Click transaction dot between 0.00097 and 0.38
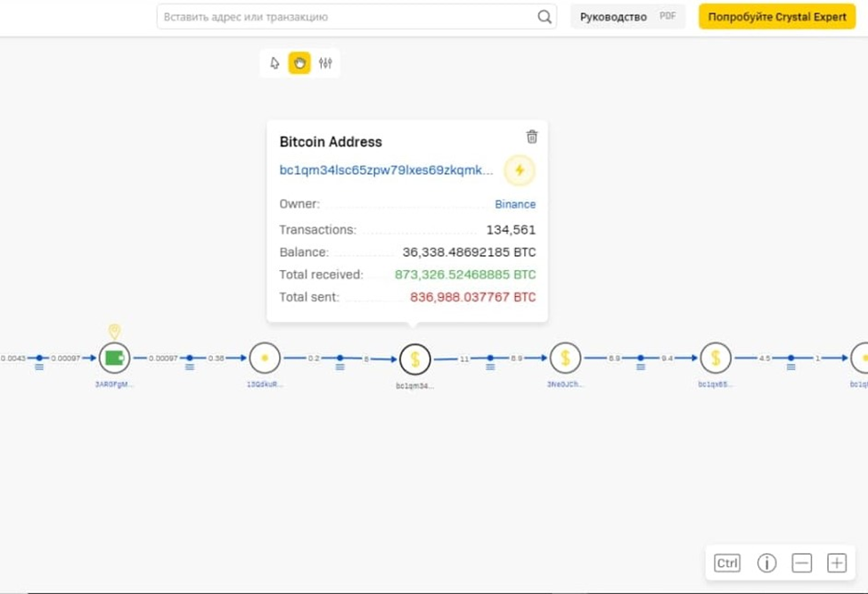This screenshot has height=594, width=868. 190,358
